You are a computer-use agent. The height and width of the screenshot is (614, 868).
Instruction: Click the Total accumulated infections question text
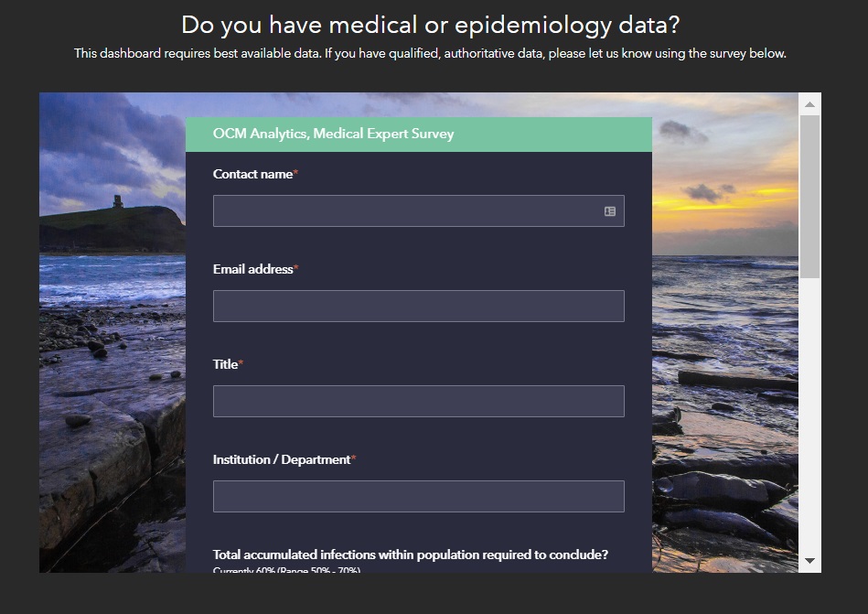pyautogui.click(x=410, y=555)
